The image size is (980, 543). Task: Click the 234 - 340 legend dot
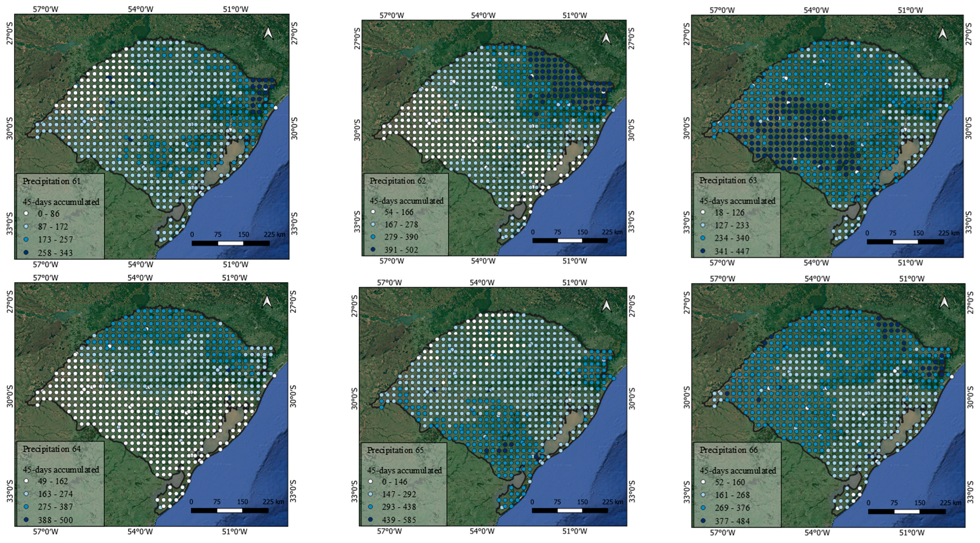(703, 238)
